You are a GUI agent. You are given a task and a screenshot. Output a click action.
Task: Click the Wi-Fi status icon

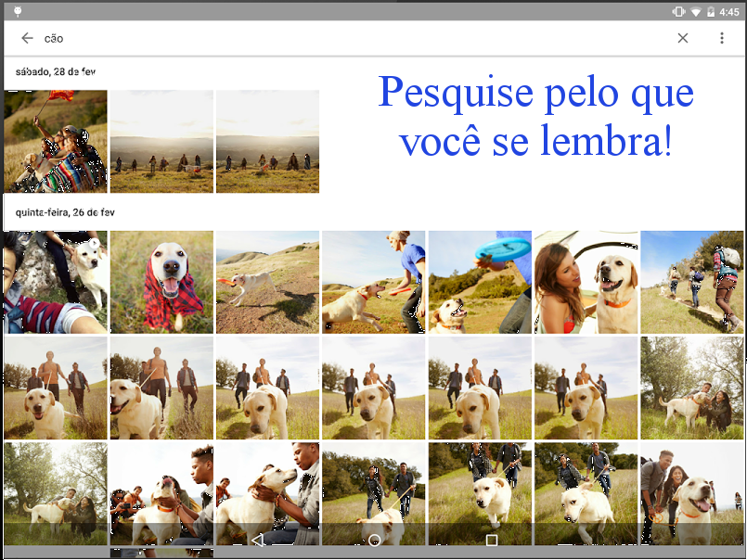(696, 12)
